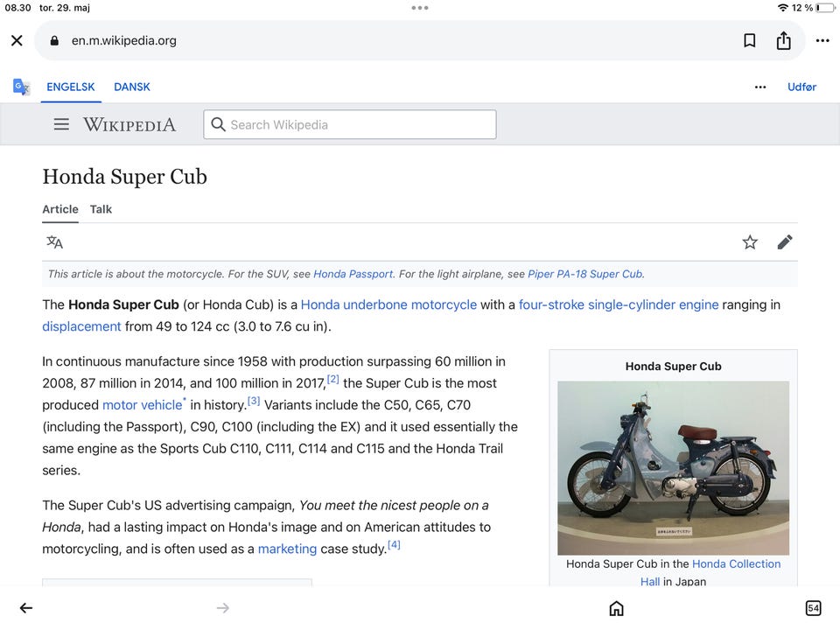The height and width of the screenshot is (630, 840).
Task: Open translate options three-dot menu
Action: point(759,87)
